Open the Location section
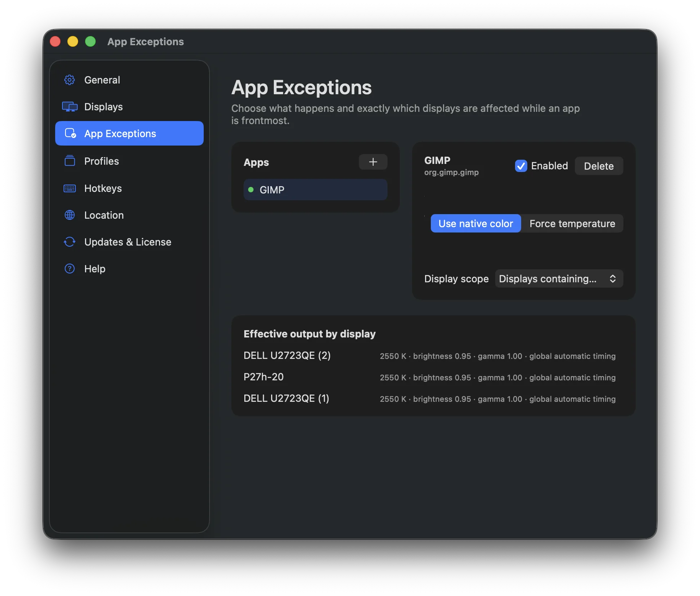 click(129, 215)
